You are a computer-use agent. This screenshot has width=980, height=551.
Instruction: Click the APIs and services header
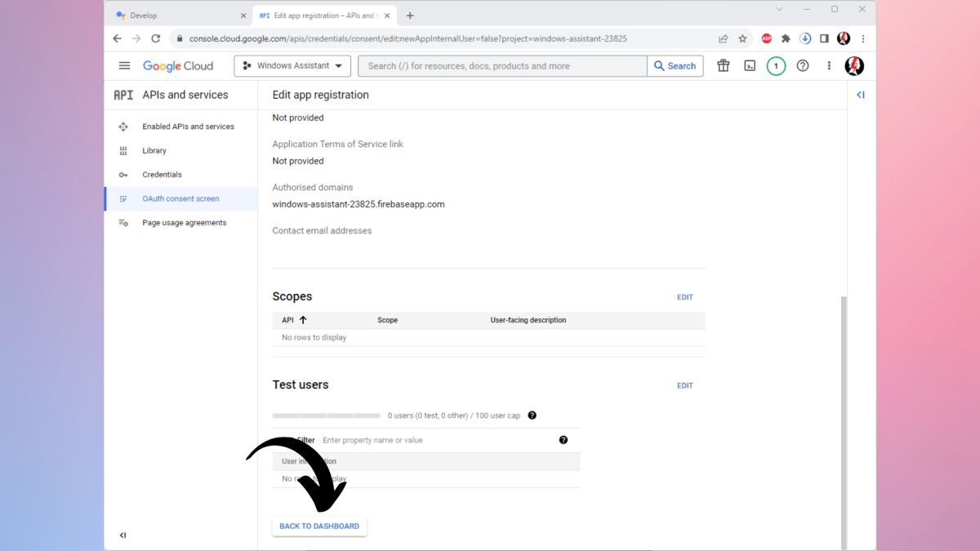coord(185,95)
